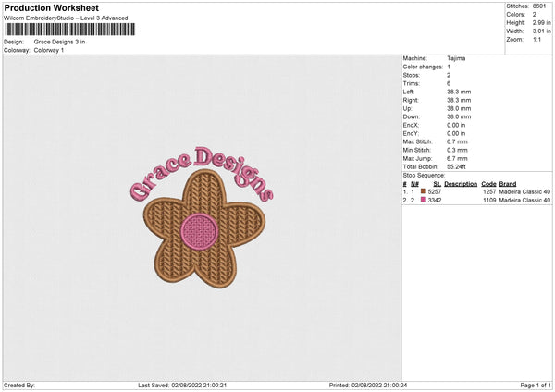Click the brown 5257 thread color swatch
555x392 pixels.
point(423,191)
